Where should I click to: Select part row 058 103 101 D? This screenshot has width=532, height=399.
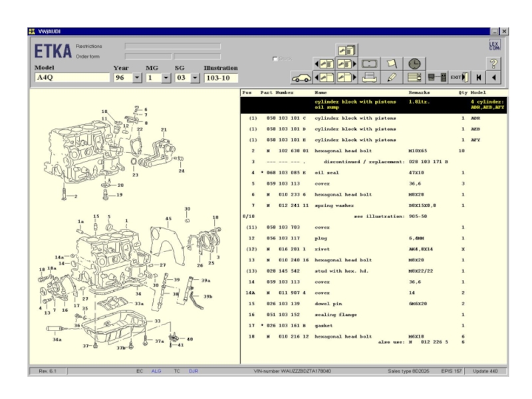tap(374, 129)
